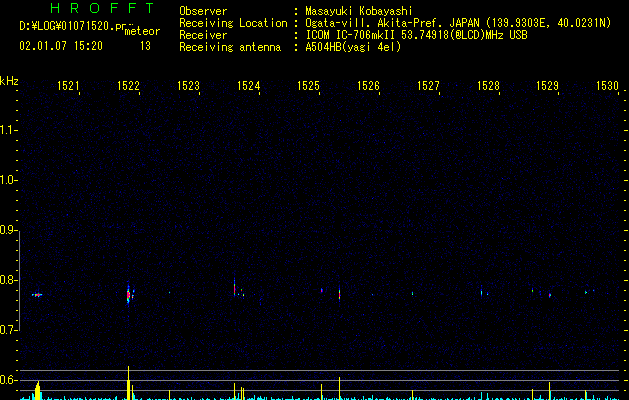Click the "Observer" field label

[x=203, y=11]
